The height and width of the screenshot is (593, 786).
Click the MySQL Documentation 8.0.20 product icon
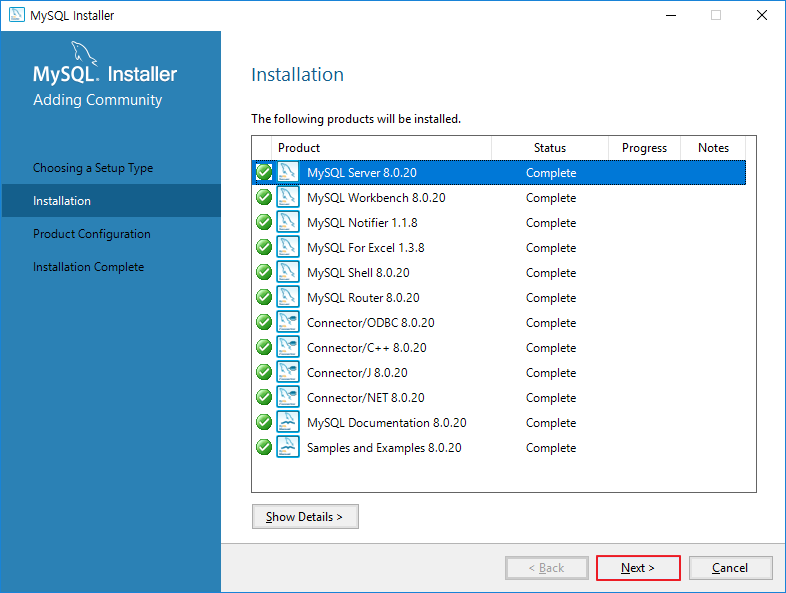[288, 423]
